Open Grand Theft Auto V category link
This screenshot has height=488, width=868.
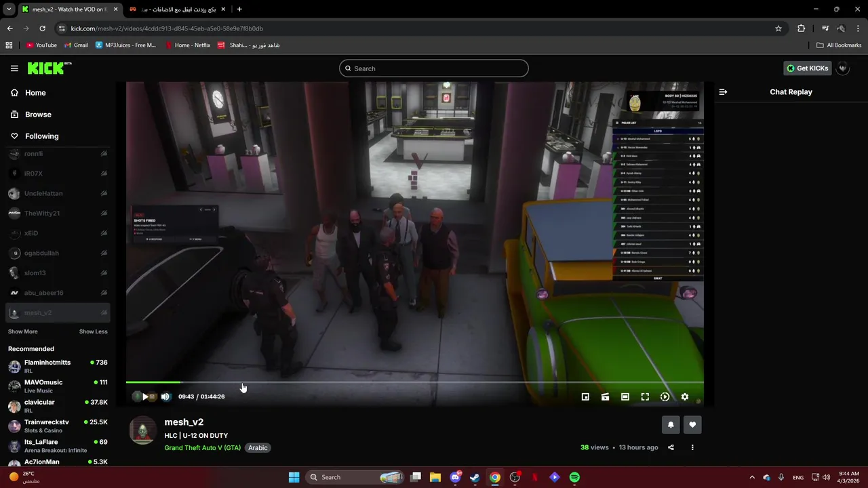coord(202,448)
